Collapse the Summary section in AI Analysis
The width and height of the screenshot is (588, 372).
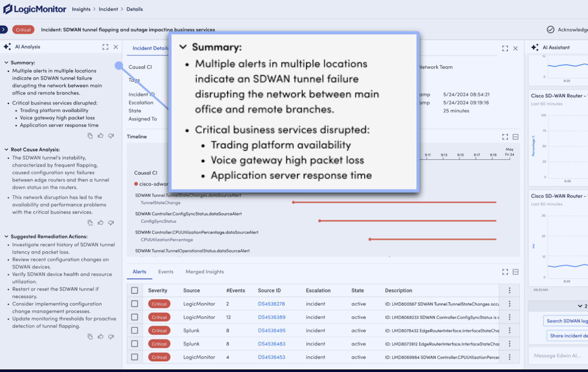pyautogui.click(x=6, y=63)
